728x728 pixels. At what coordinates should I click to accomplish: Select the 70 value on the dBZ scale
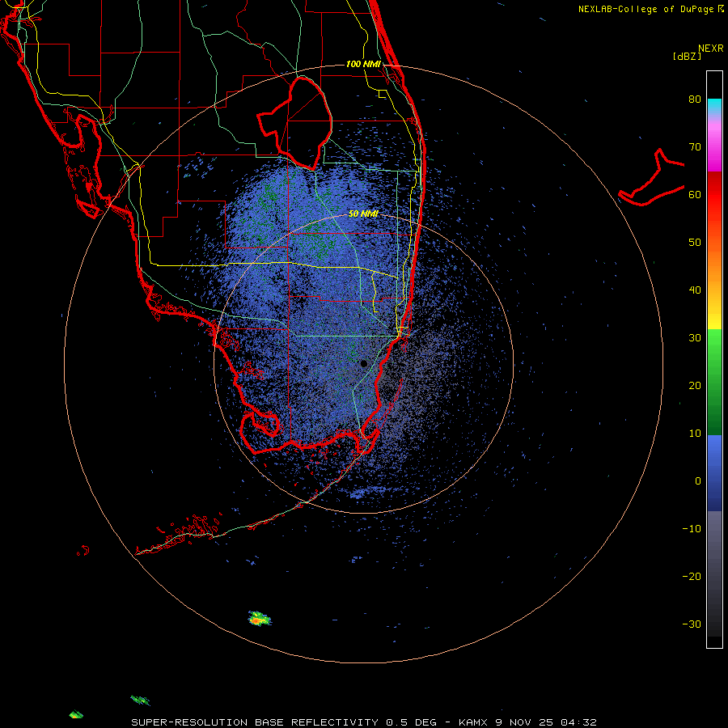(x=695, y=146)
